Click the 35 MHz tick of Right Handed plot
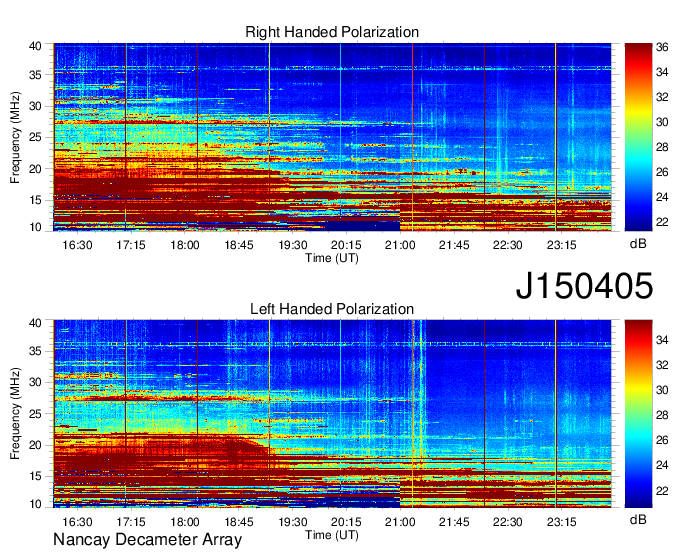Screen dimensions: 680x552 [x=35, y=75]
